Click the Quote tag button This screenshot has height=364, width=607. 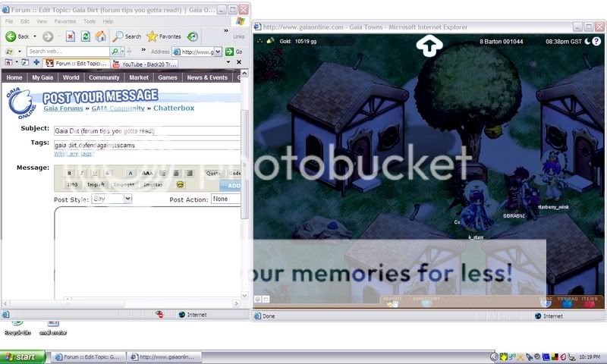pyautogui.click(x=213, y=173)
